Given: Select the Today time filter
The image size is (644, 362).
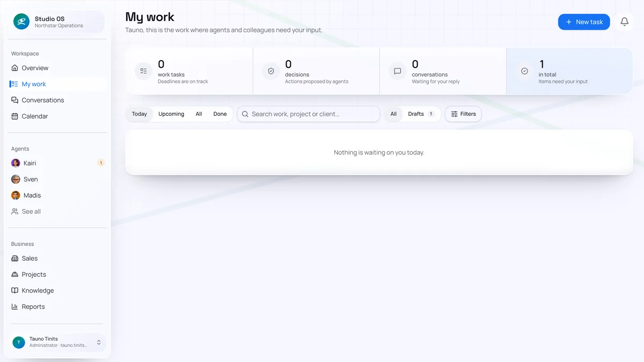Looking at the screenshot, I should [140, 114].
